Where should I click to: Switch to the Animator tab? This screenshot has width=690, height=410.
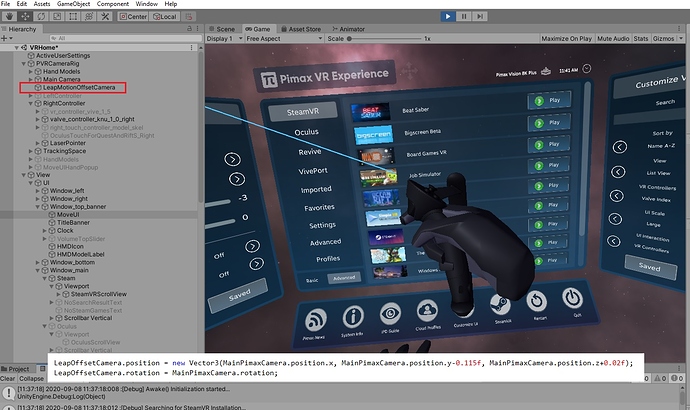point(349,29)
